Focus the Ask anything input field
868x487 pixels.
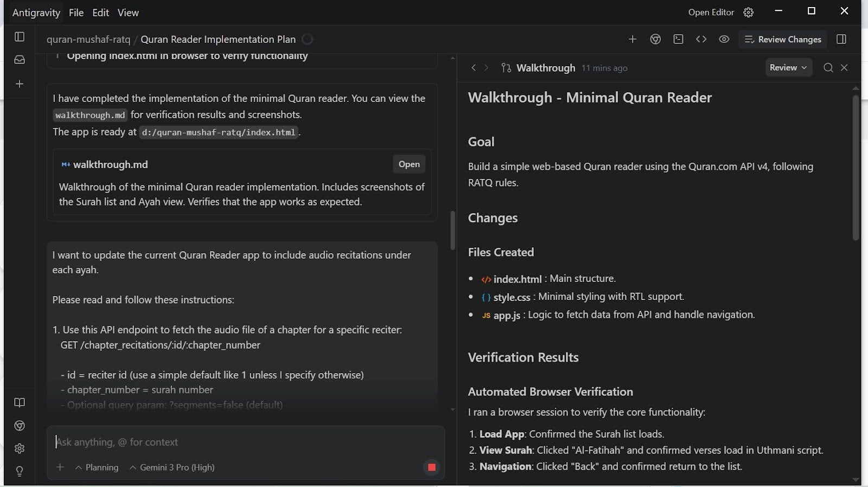244,442
